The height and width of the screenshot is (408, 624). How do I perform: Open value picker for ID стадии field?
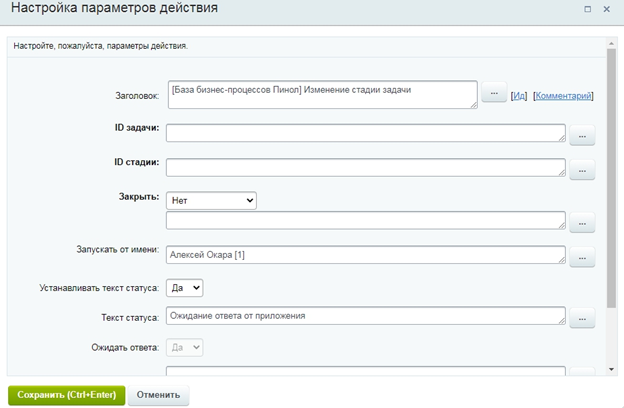[x=582, y=170]
